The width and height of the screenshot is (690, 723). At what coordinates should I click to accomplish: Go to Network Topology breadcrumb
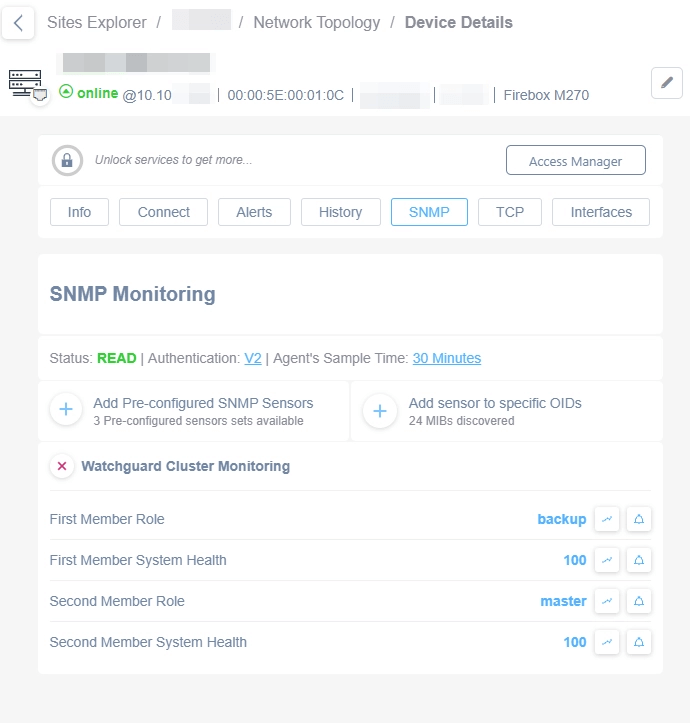316,22
